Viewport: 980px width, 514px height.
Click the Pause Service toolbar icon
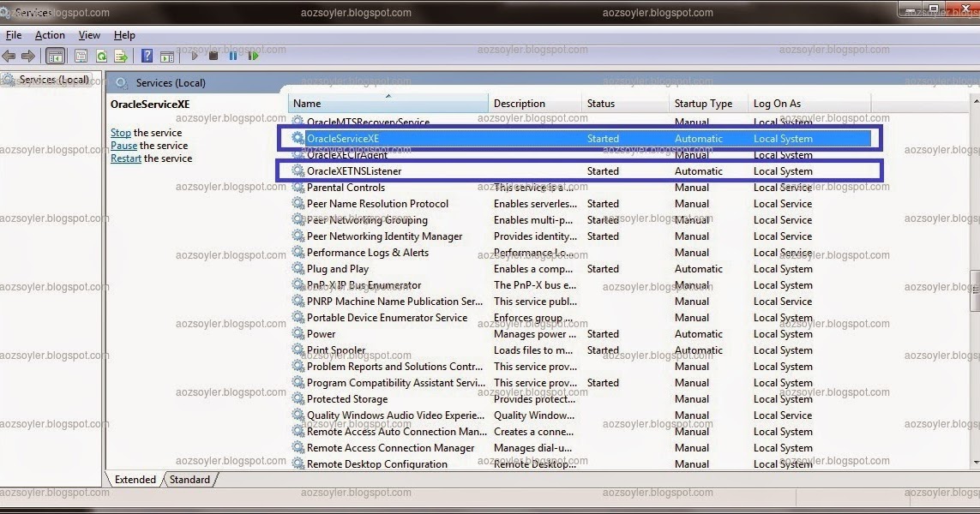[232, 57]
